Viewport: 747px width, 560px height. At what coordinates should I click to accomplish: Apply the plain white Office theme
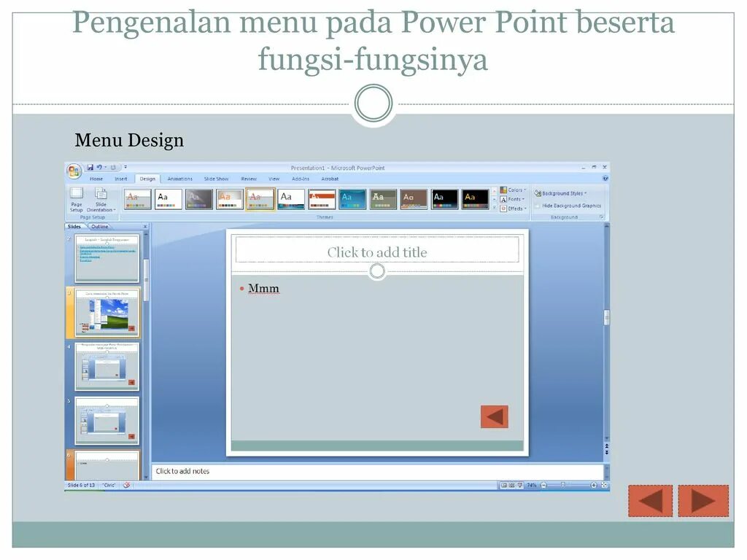coord(169,199)
